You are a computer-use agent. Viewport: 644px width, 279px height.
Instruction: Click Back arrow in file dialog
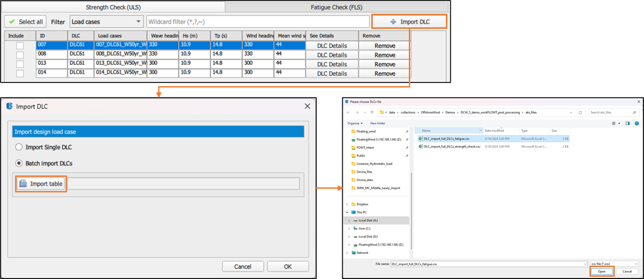349,112
